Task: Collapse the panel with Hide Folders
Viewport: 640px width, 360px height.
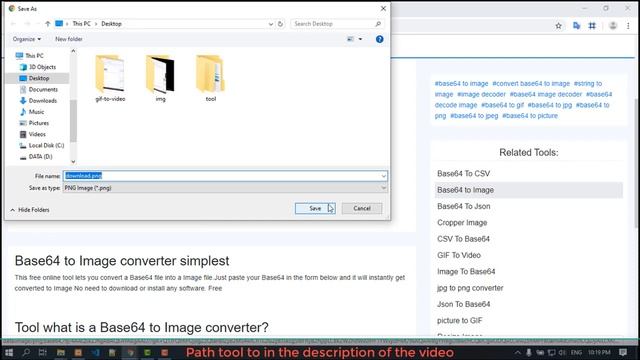Action: pyautogui.click(x=30, y=210)
